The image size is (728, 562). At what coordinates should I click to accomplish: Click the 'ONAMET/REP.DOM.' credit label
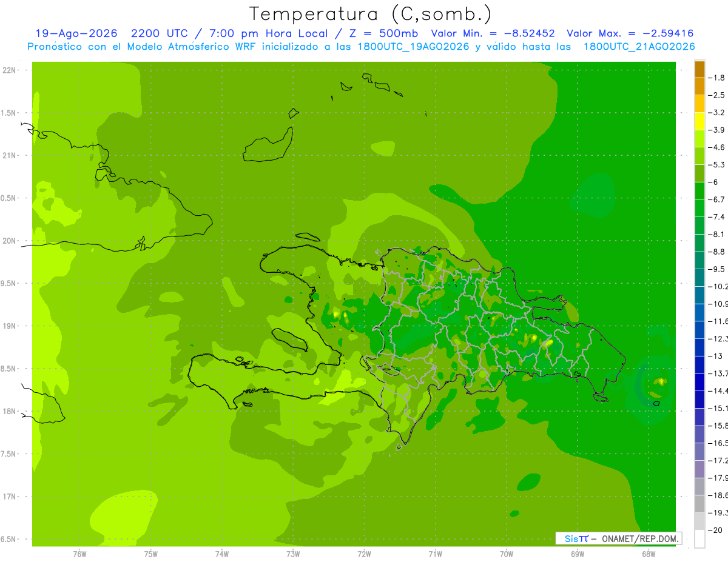[x=640, y=538]
